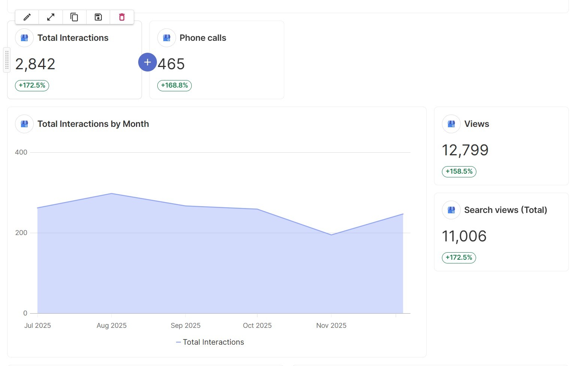Screen dimensions: 588x366
Task: Click the Sep 2025 axis label
Action: pyautogui.click(x=186, y=326)
